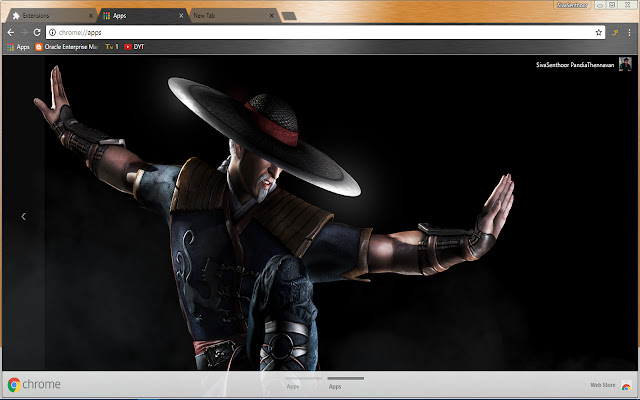
Task: Open the Chrome three-dot menu
Action: coord(629,32)
